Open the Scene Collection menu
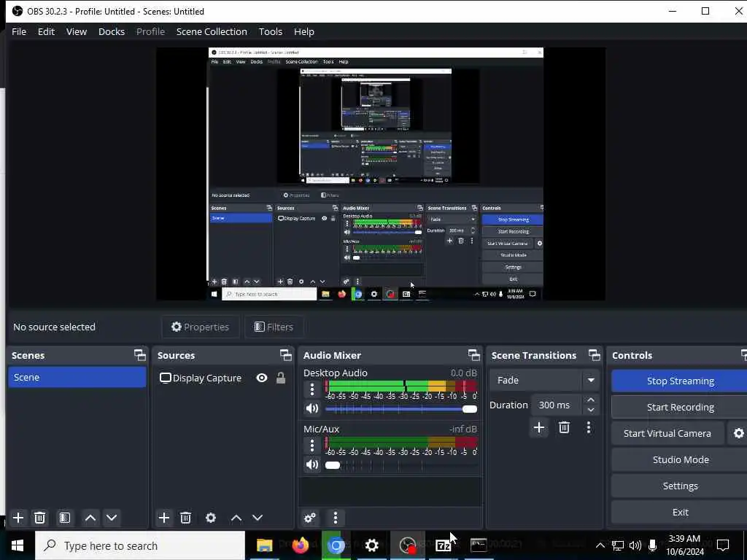This screenshot has width=747, height=560. (212, 31)
